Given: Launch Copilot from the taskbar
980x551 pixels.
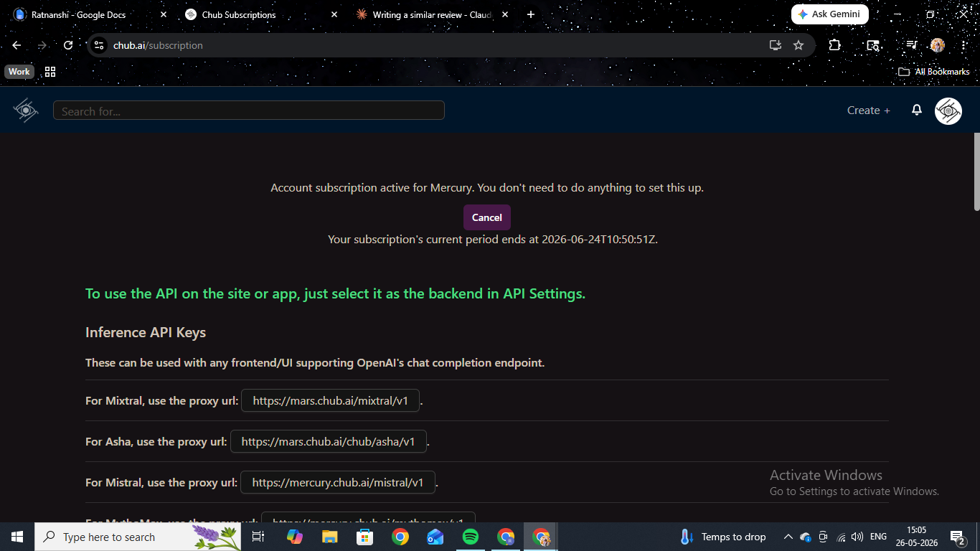Looking at the screenshot, I should pos(295,537).
